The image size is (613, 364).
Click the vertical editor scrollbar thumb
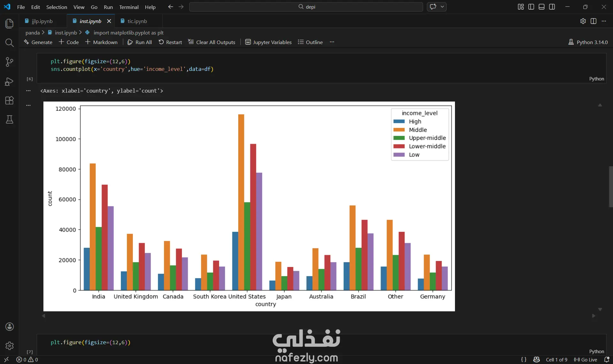pos(610,187)
